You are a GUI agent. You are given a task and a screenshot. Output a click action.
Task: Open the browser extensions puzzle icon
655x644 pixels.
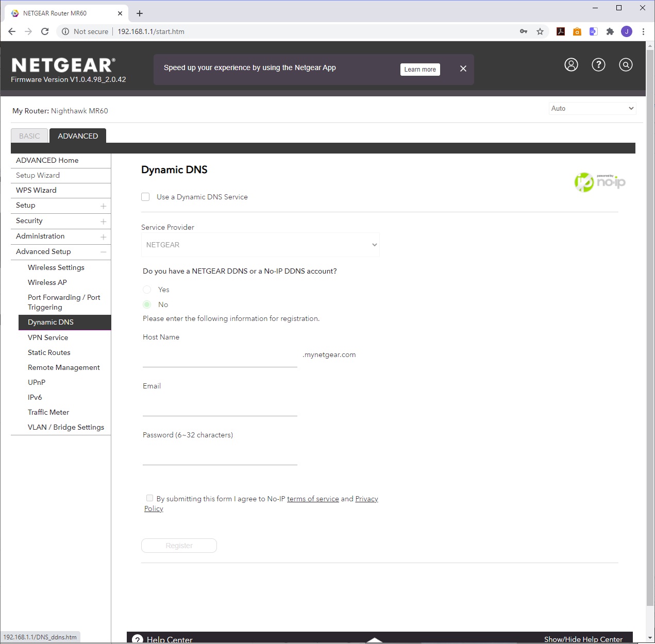pyautogui.click(x=610, y=31)
